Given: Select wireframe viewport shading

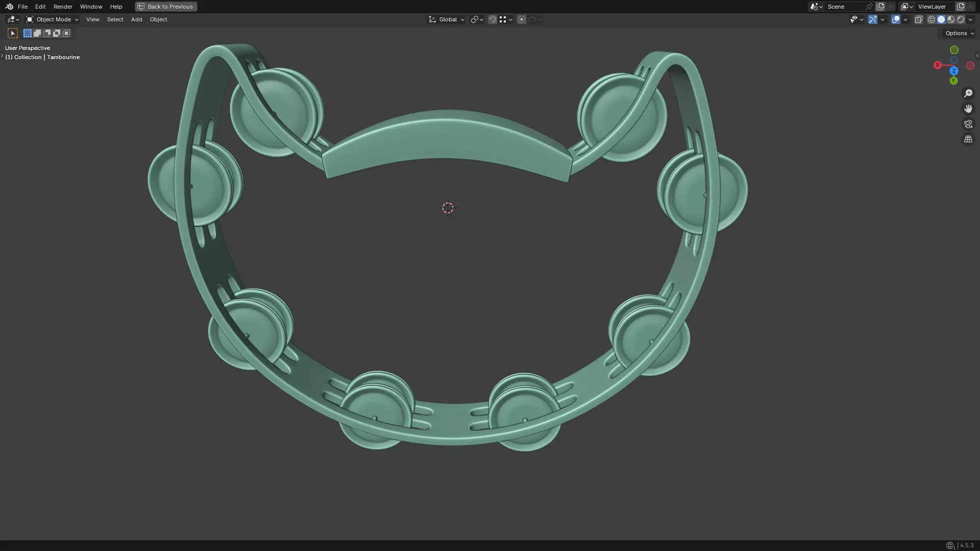Looking at the screenshot, I should pos(932,19).
